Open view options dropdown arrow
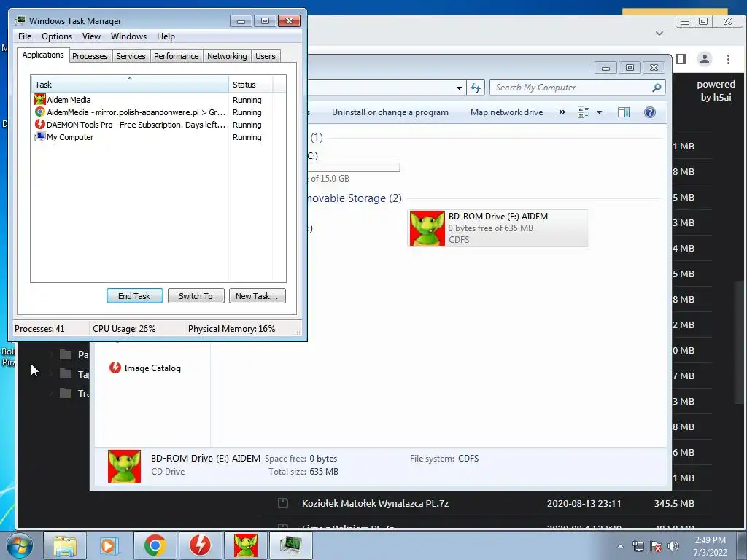 pos(600,112)
